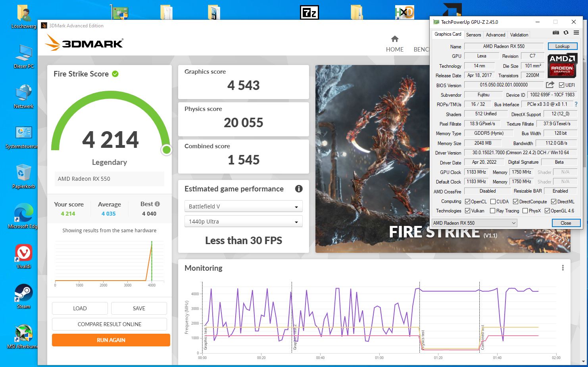
Task: Open the Papierkorb recycle bin
Action: [x=23, y=177]
